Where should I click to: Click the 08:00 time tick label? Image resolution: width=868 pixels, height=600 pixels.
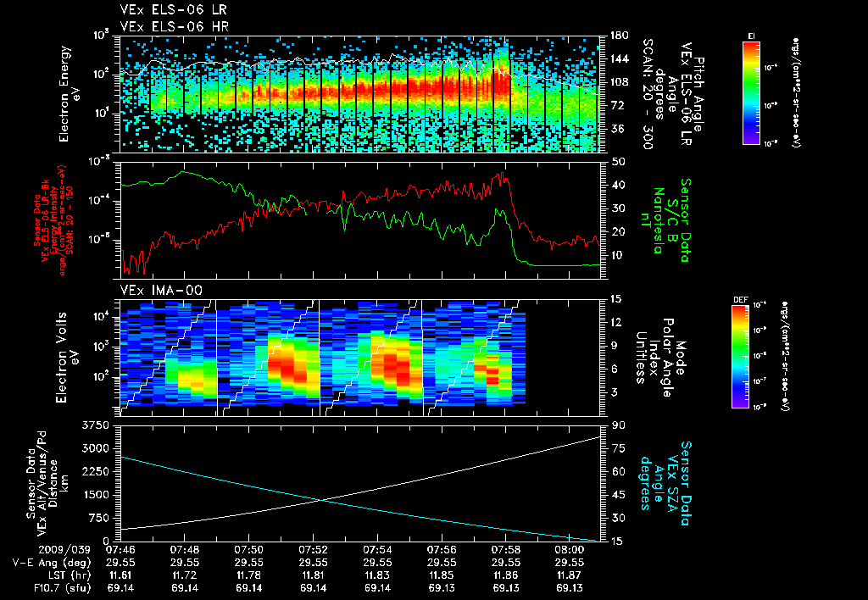click(x=570, y=550)
